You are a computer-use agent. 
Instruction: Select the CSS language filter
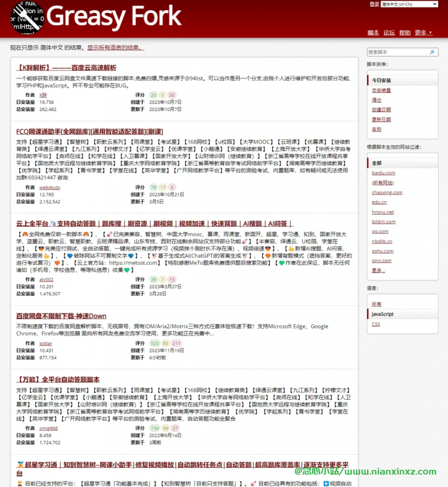tap(376, 324)
